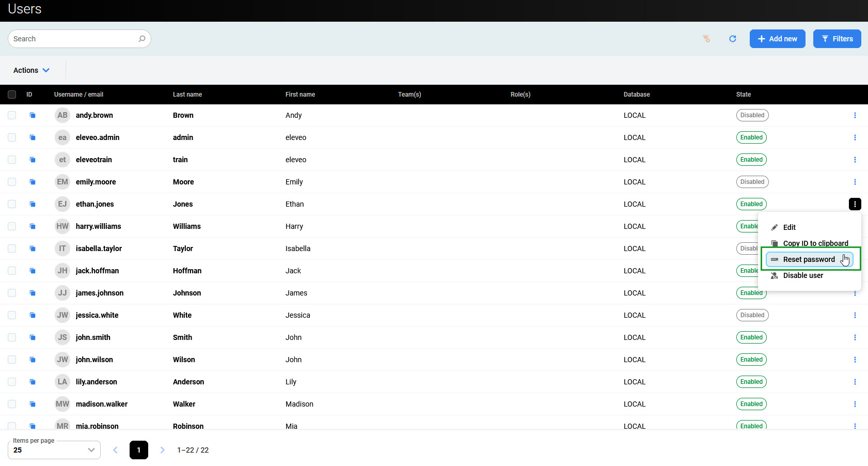Viewport: 868px width, 466px height.
Task: Click the copy ID icon for jessica.white
Action: pos(33,315)
